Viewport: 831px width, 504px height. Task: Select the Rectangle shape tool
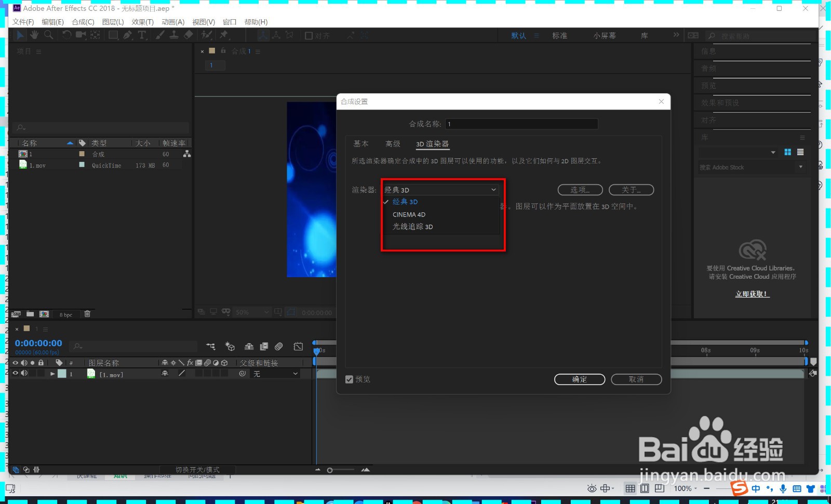[x=113, y=35]
